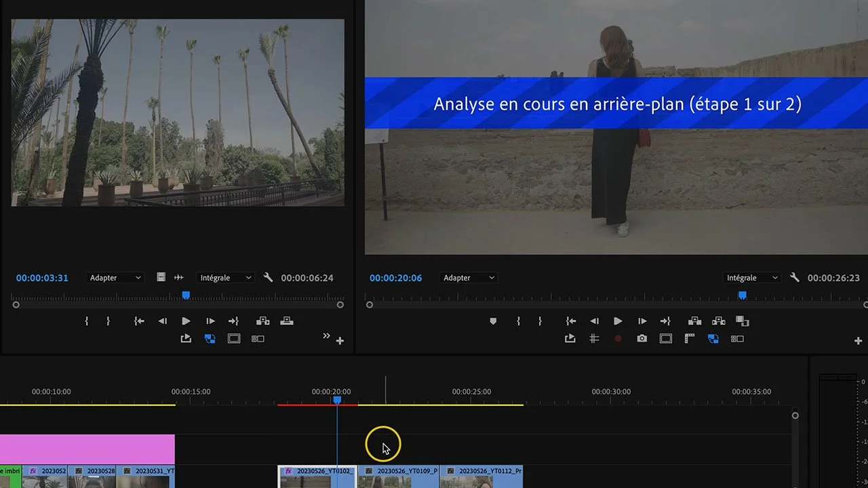Image resolution: width=868 pixels, height=488 pixels.
Task: Toggle the blue comparison button in Source monitor
Action: click(x=210, y=339)
